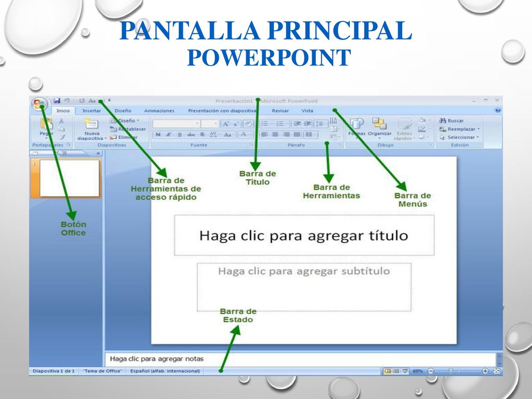Click the Buscar find button
This screenshot has width=532, height=399.
pyautogui.click(x=451, y=121)
